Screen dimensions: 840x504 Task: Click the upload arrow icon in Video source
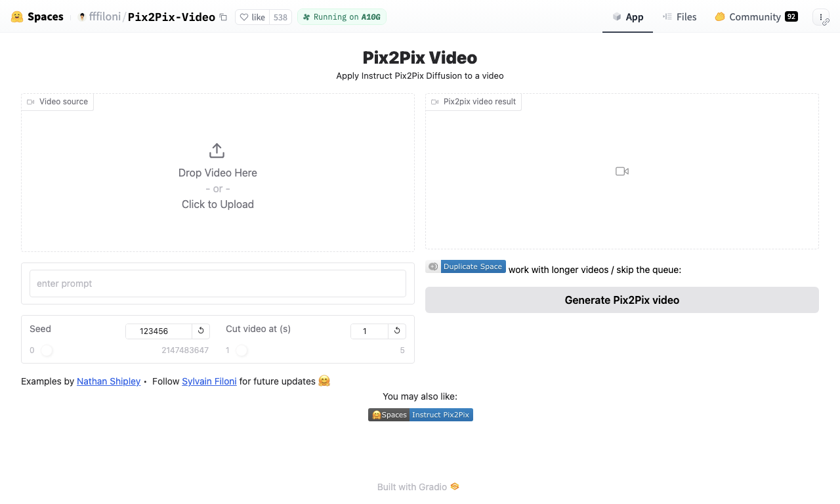point(217,151)
